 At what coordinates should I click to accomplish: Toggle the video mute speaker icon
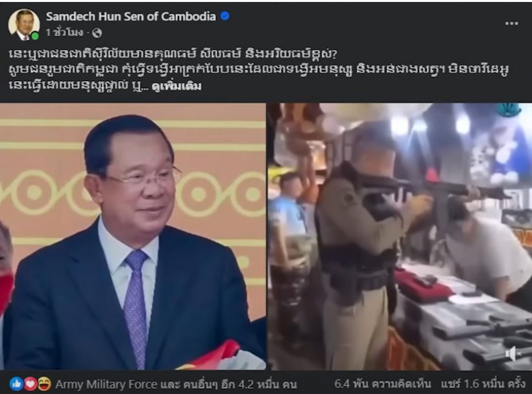click(x=513, y=354)
